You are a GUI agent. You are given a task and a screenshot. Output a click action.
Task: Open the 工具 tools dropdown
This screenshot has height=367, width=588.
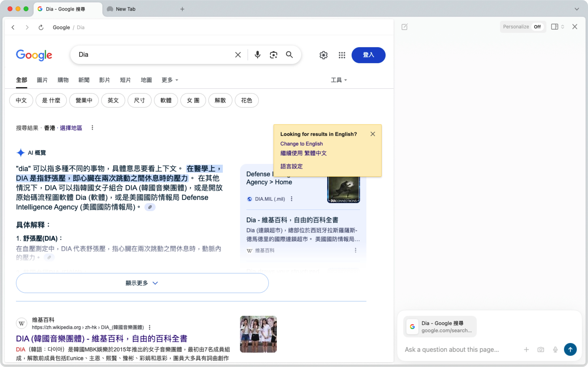tap(339, 80)
